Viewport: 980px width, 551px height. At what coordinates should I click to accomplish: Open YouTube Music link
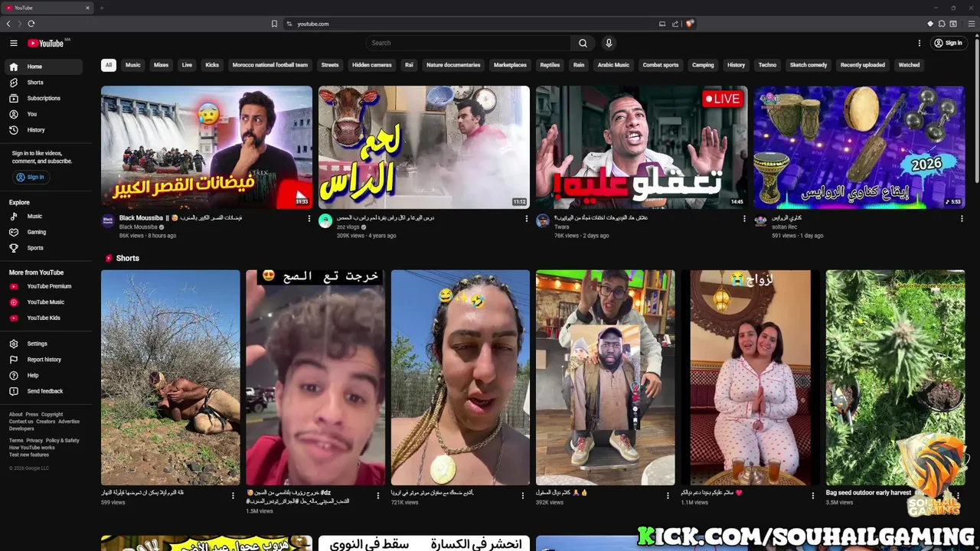43,302
